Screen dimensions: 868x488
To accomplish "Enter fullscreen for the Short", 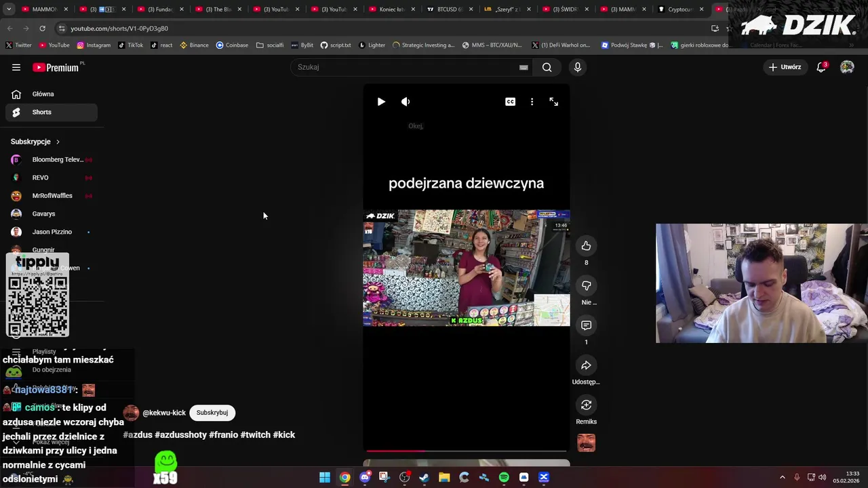I will click(x=554, y=102).
